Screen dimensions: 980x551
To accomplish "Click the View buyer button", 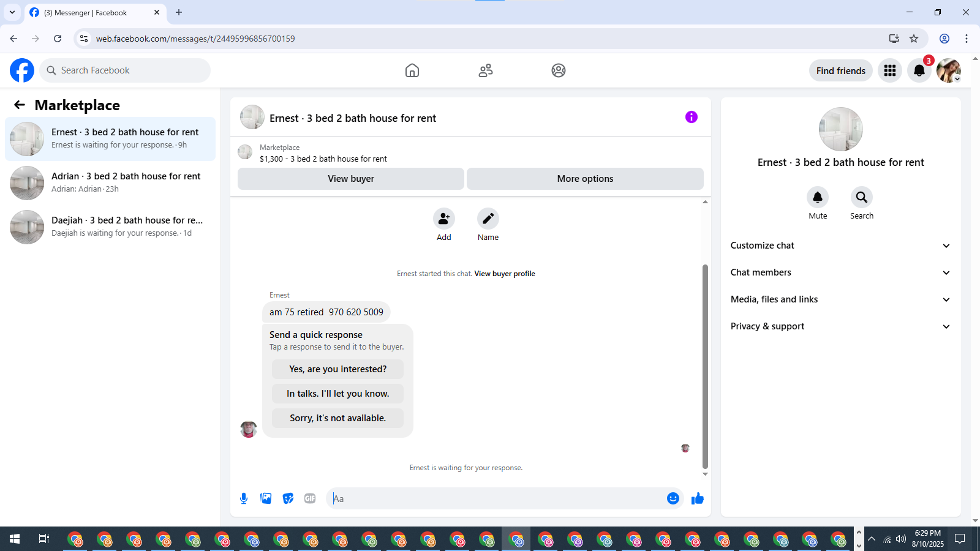I will pyautogui.click(x=351, y=179).
